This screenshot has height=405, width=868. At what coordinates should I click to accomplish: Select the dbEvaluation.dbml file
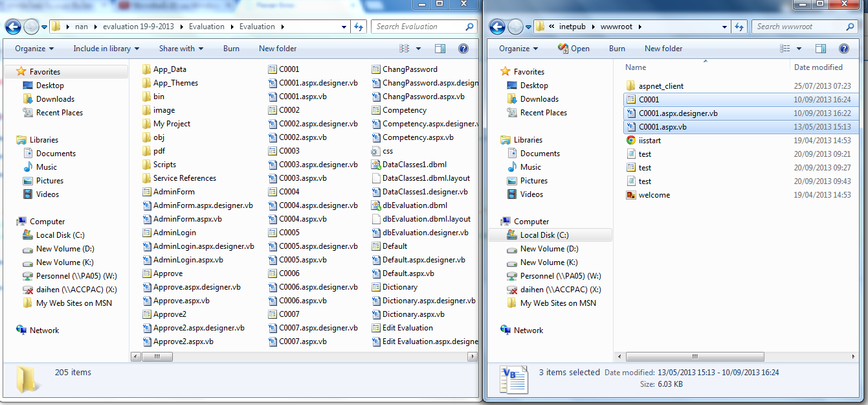pos(414,205)
